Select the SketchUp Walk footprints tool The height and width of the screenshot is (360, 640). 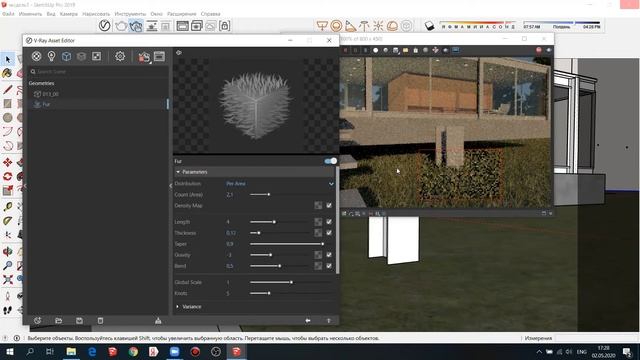7,310
